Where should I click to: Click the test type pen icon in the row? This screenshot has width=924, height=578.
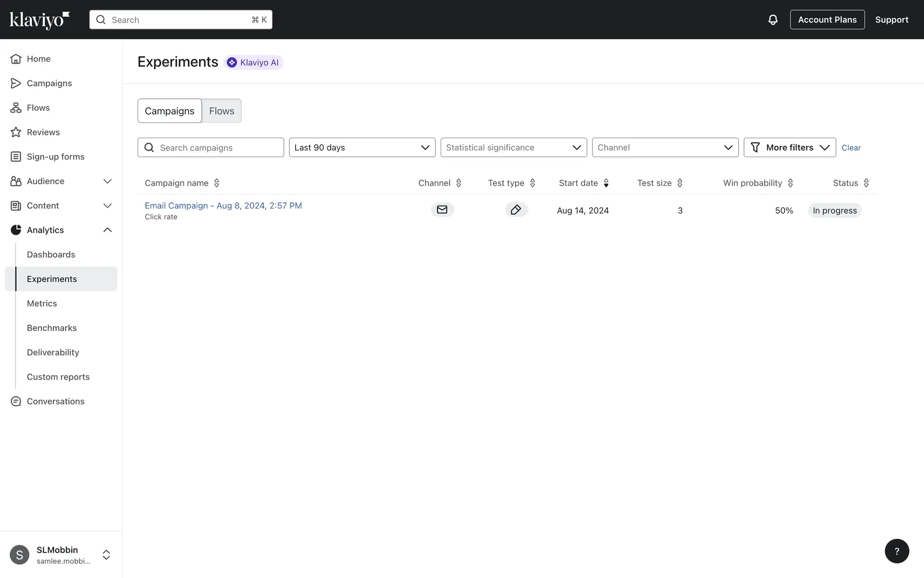(x=516, y=210)
